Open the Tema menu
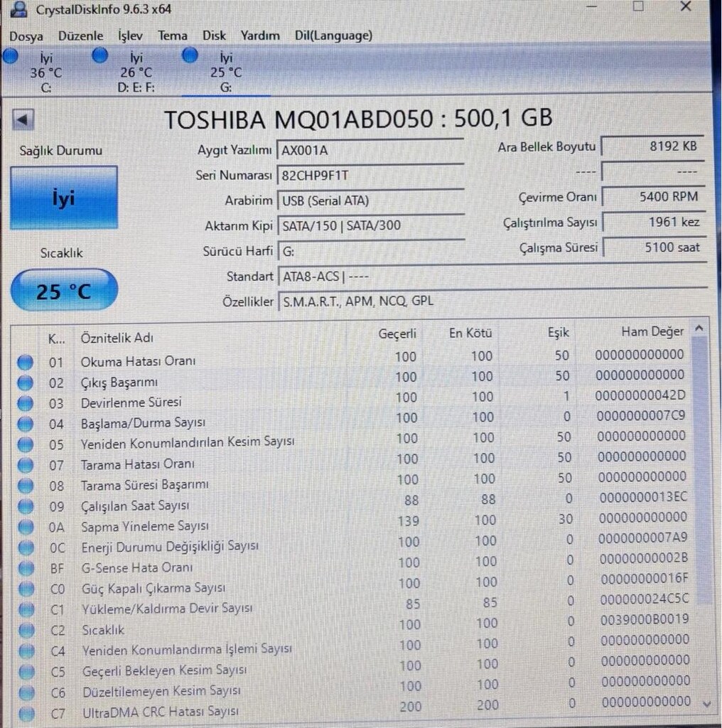The height and width of the screenshot is (728, 722). pyautogui.click(x=173, y=36)
